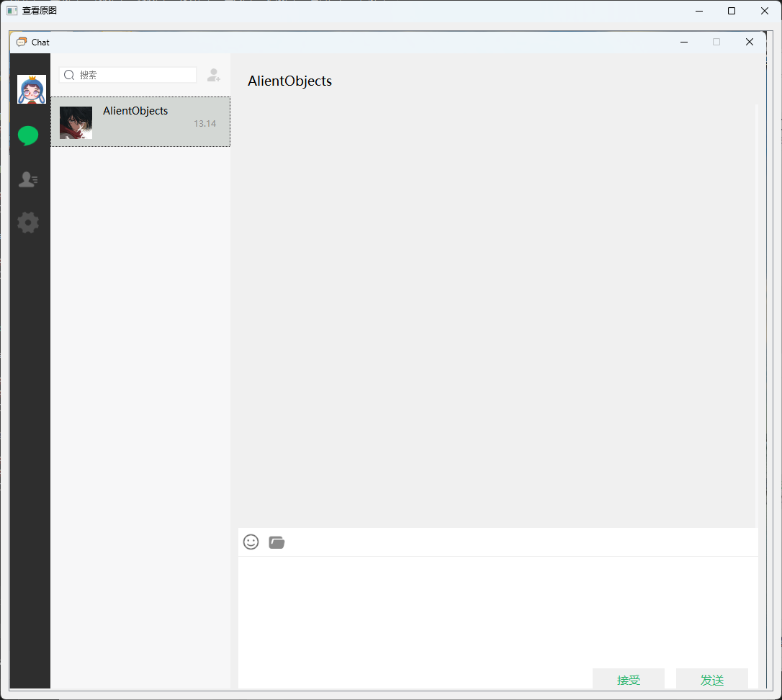Maximize the 查看原图 viewer window
Image resolution: width=782 pixels, height=700 pixels.
click(x=732, y=11)
